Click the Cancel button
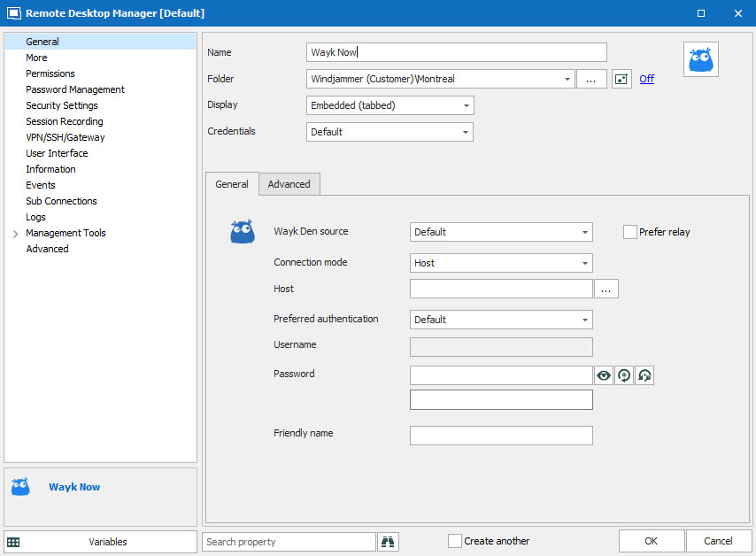This screenshot has height=556, width=756. (x=719, y=541)
